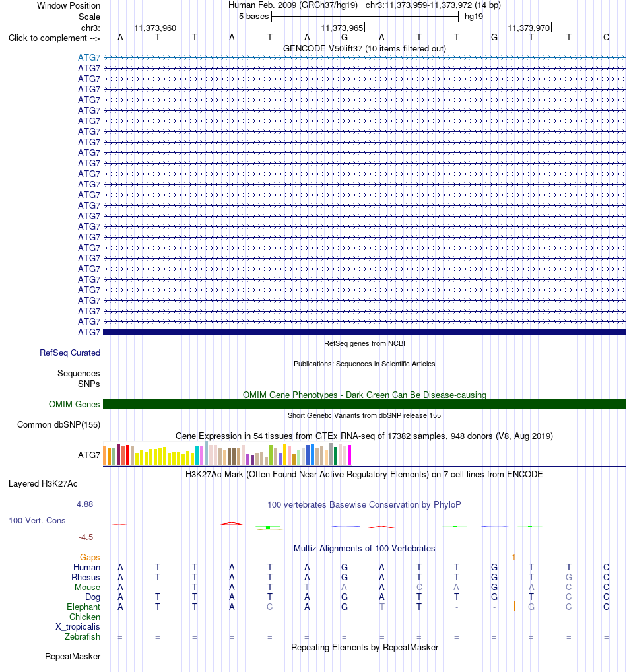Click the 'Common dbSNP(155)' track label
Screen dimensions: 627x672
59,424
